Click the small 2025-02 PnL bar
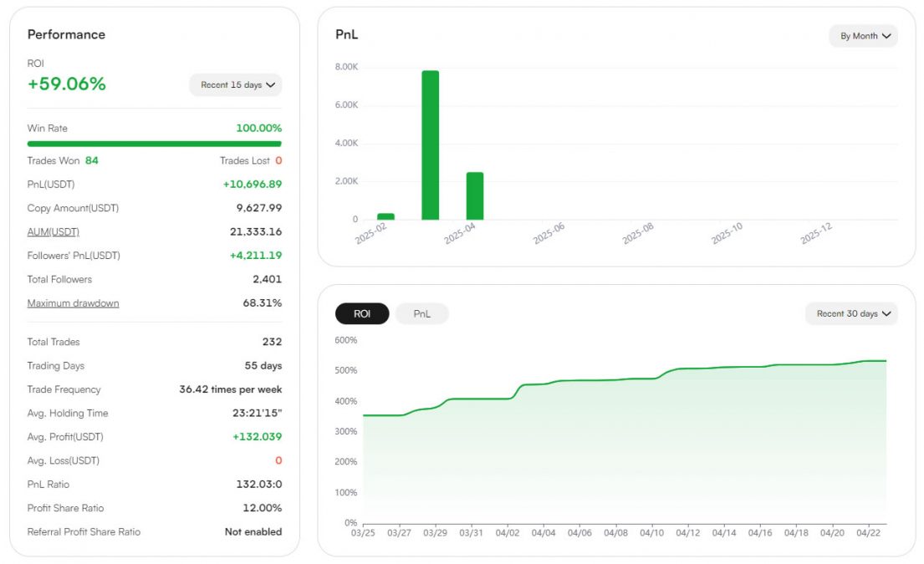Viewport: 924px width, 564px height. pos(385,216)
